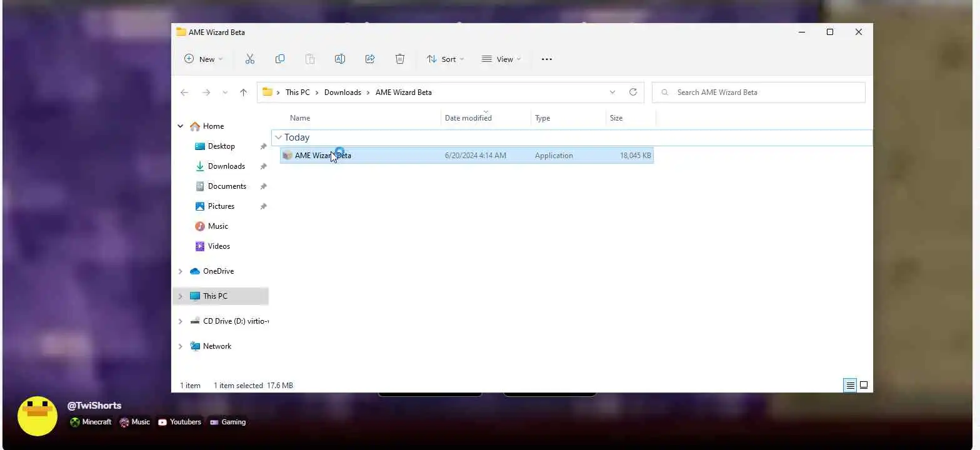Go back with the back arrow
Image resolution: width=980 pixels, height=450 pixels.
[x=184, y=92]
